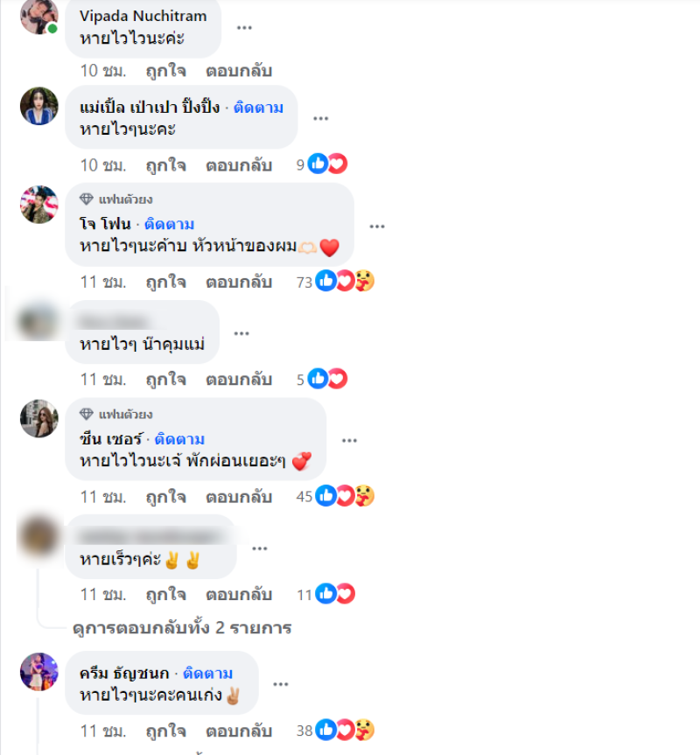Open three-dot menu on โจ โฟน's comment
The height and width of the screenshot is (755, 700).
tap(377, 227)
